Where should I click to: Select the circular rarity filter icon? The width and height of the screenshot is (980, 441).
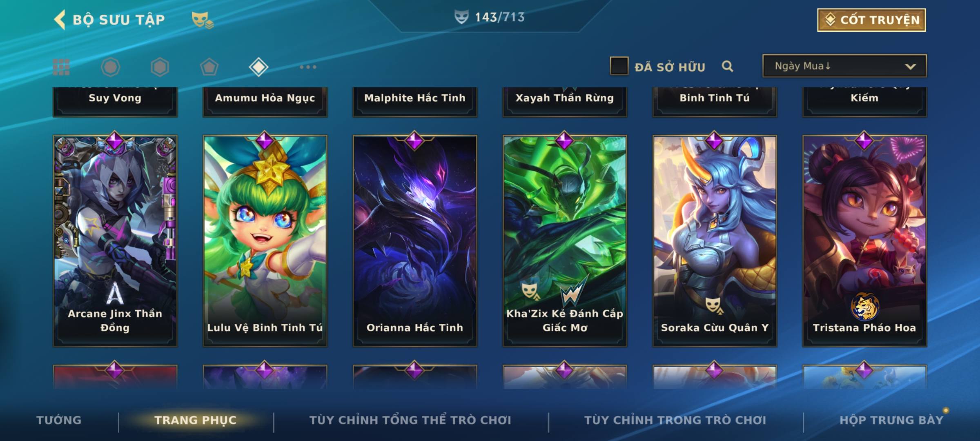pyautogui.click(x=110, y=67)
